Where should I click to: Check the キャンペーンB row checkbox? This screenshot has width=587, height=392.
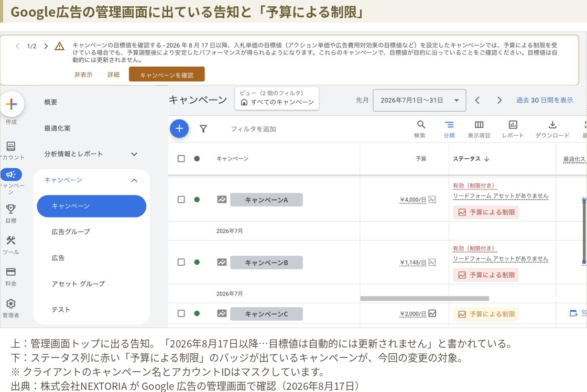point(181,263)
